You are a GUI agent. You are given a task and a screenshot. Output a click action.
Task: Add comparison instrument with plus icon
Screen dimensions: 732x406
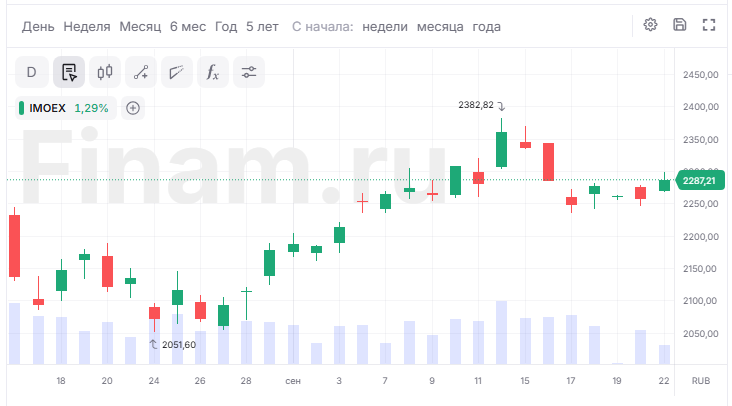(133, 108)
